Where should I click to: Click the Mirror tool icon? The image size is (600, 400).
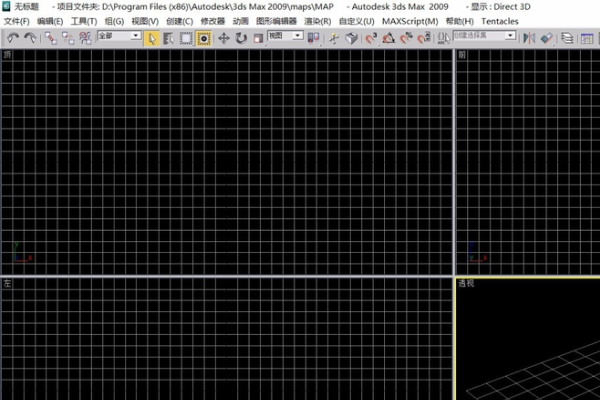click(529, 38)
